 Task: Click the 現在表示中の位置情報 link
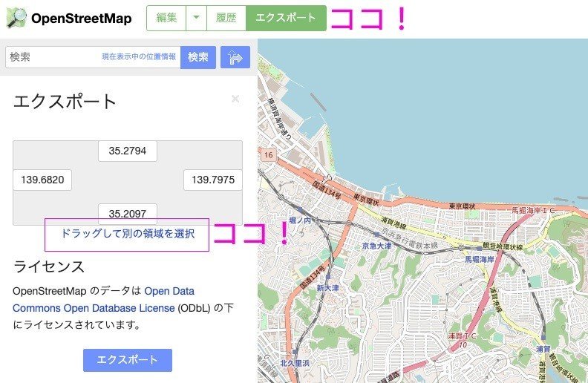click(x=139, y=56)
